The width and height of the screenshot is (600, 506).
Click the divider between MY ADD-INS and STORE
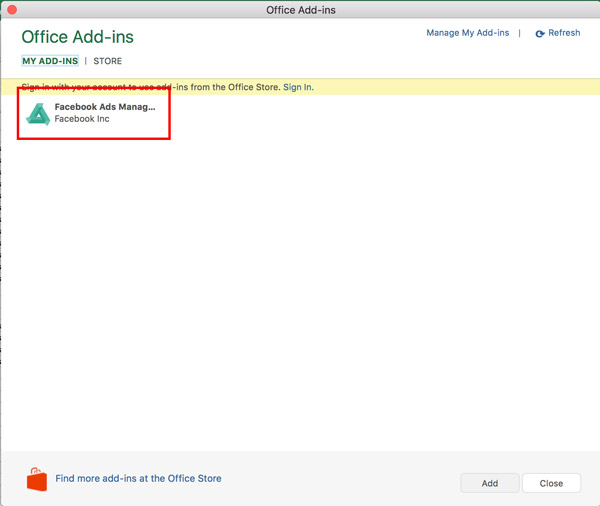pyautogui.click(x=86, y=61)
